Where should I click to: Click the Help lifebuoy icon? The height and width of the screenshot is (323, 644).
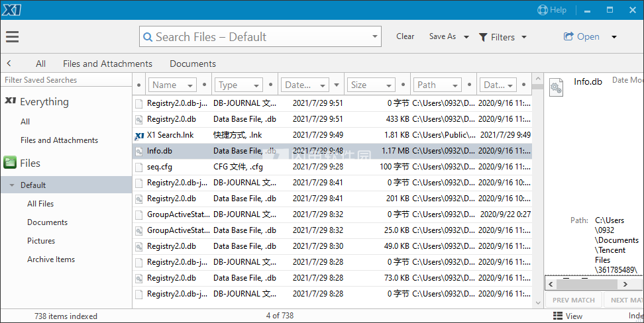tap(542, 10)
